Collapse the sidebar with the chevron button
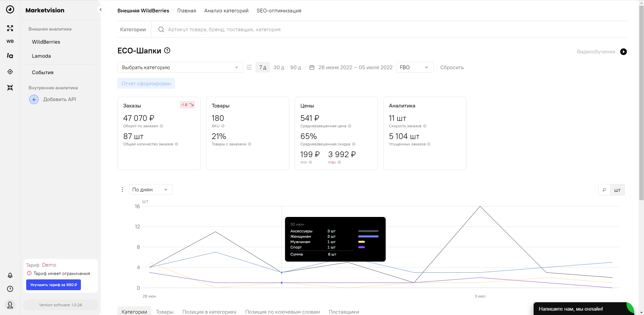Image resolution: width=644 pixels, height=315 pixels. [x=100, y=10]
